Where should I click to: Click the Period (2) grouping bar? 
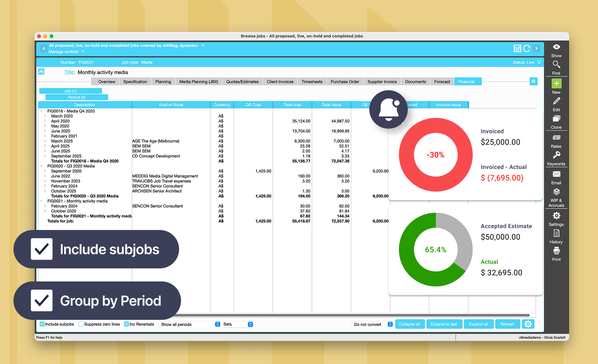point(77,97)
